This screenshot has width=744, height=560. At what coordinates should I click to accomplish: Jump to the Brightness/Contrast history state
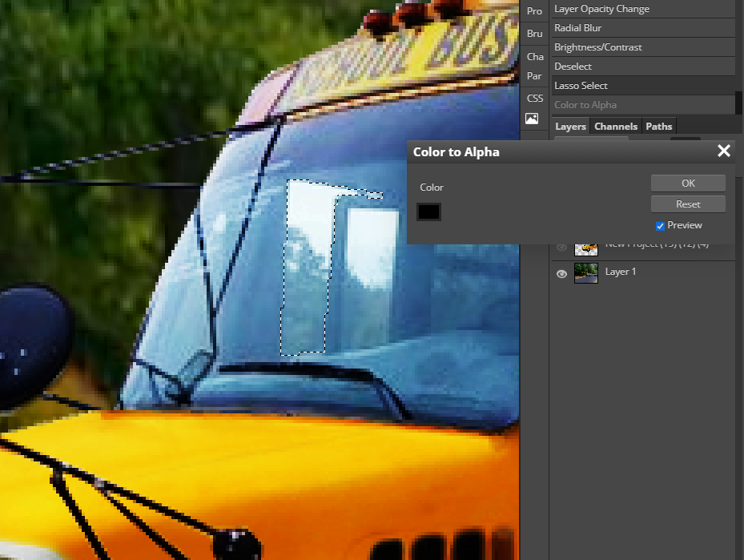coord(642,46)
